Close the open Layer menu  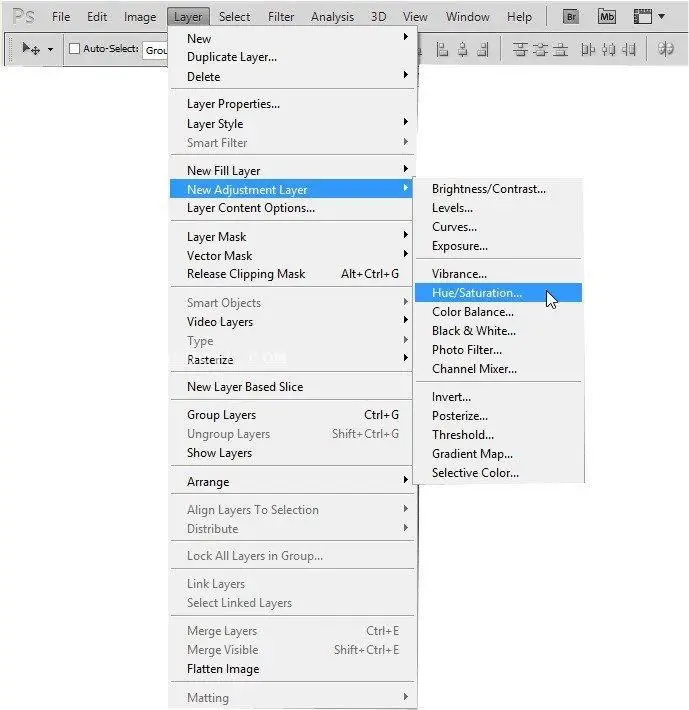(188, 17)
